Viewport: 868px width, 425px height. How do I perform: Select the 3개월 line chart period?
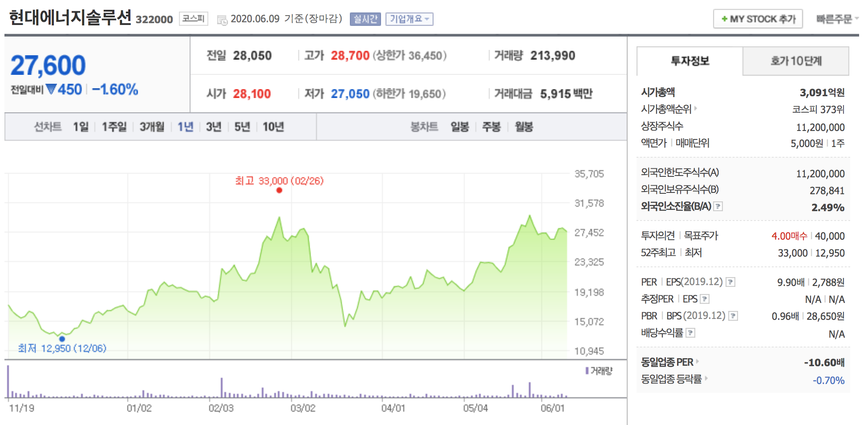tap(152, 127)
